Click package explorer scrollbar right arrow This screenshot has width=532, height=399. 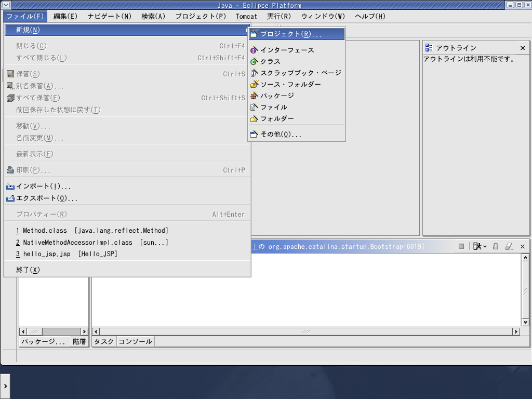tap(84, 331)
